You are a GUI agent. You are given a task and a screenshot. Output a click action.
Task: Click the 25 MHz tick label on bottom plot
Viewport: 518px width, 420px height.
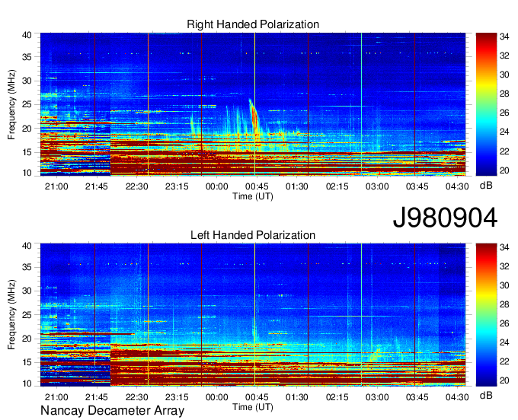coord(27,315)
